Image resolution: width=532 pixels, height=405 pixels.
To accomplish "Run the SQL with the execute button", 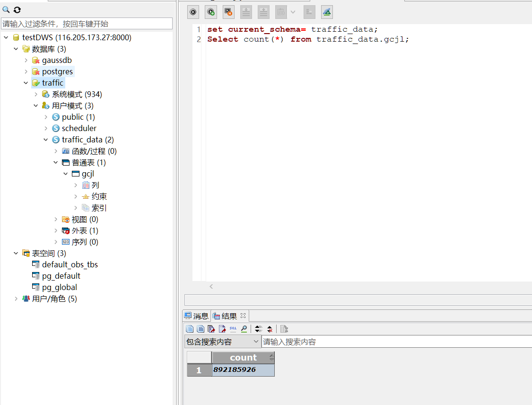I will (x=193, y=12).
